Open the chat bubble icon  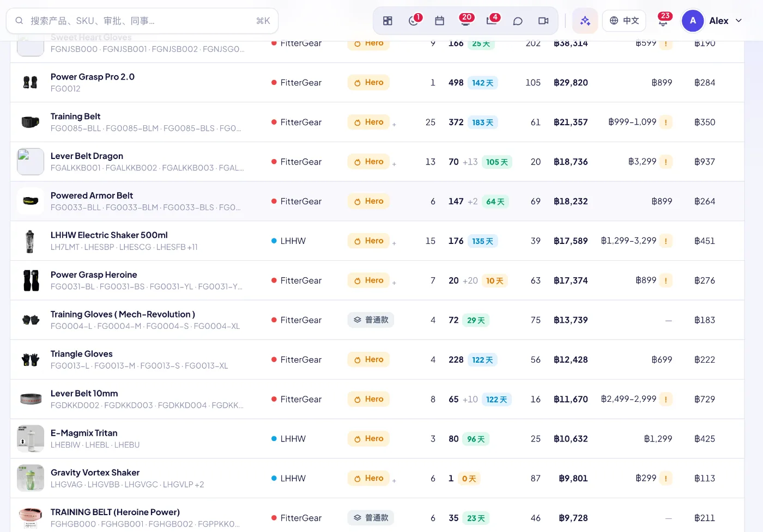pos(518,21)
